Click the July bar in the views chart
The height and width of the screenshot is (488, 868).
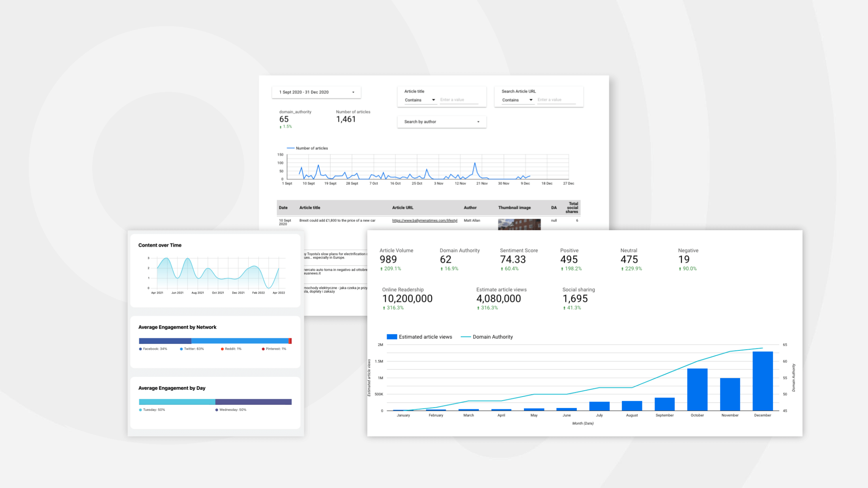click(x=599, y=406)
